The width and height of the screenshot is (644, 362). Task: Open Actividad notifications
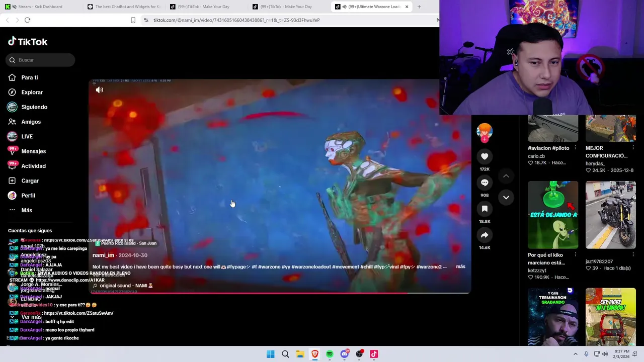point(27,166)
